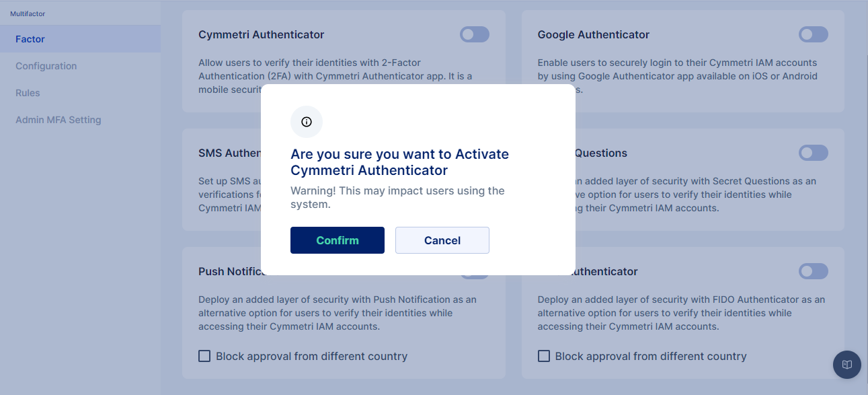The width and height of the screenshot is (868, 395).
Task: Cancel the activation dialog
Action: (x=442, y=240)
